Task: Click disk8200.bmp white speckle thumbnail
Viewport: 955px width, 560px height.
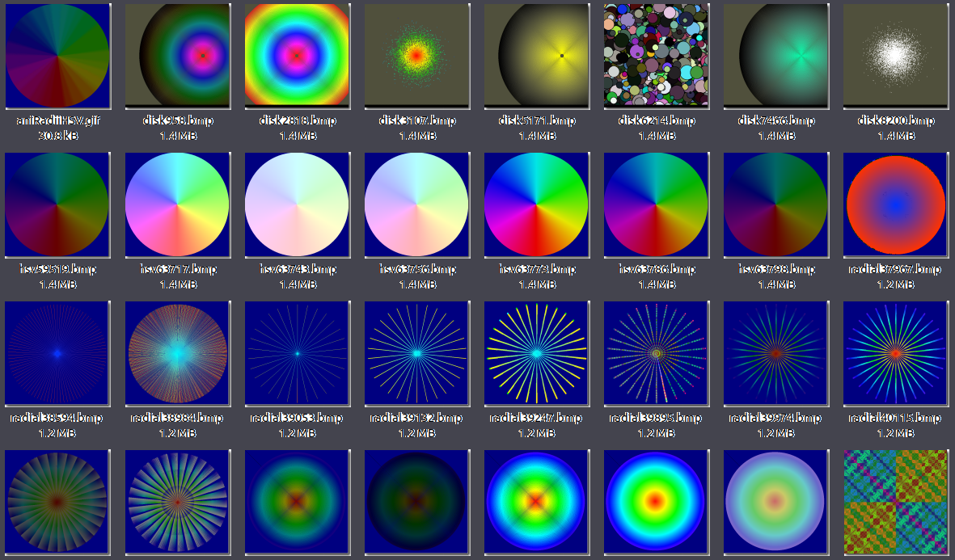Action: tap(894, 56)
